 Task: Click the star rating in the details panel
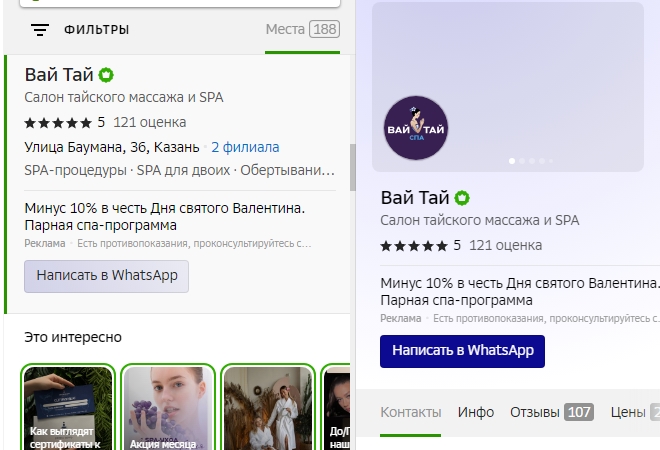click(414, 246)
